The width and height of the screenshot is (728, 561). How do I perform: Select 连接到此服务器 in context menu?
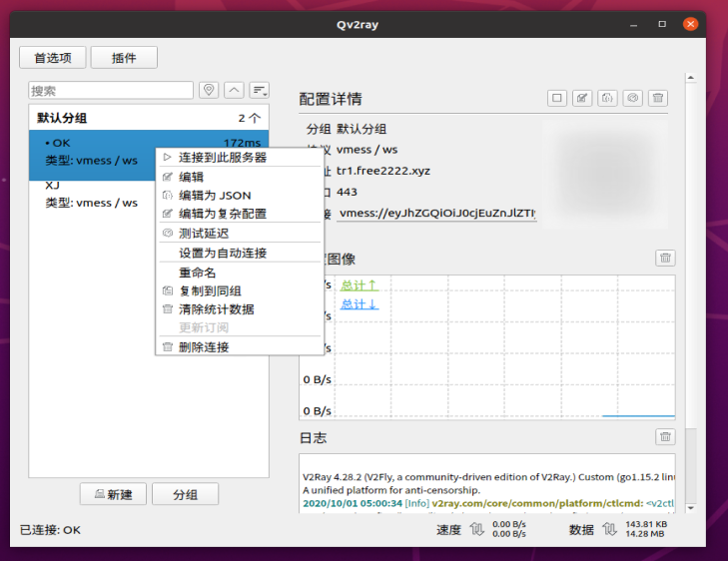240,158
